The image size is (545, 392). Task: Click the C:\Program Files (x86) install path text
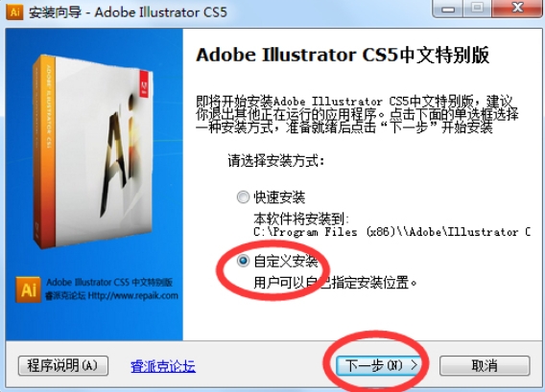tap(391, 232)
